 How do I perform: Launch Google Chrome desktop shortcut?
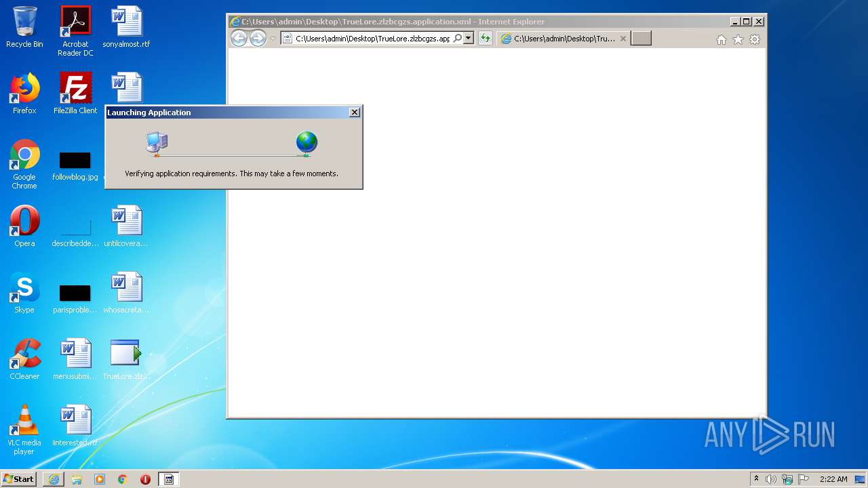coord(24,165)
